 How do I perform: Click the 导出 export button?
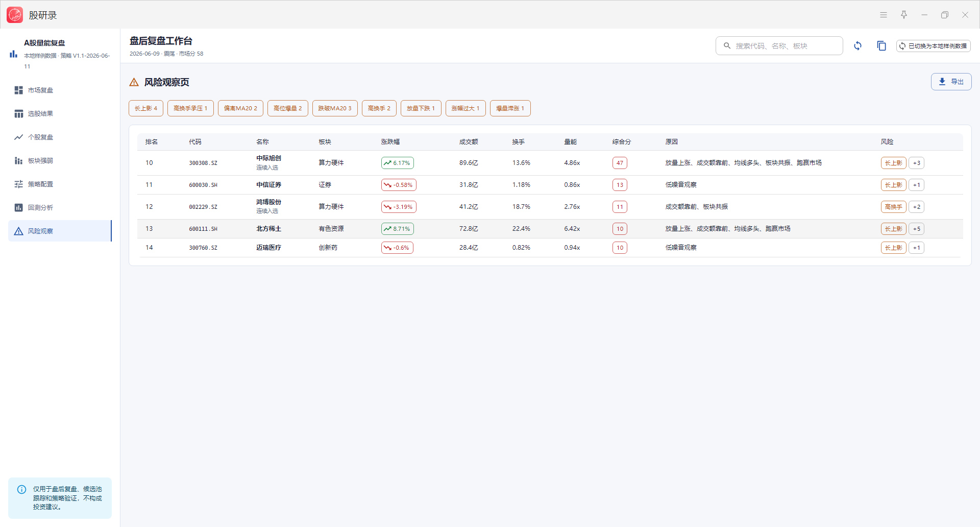pyautogui.click(x=951, y=82)
